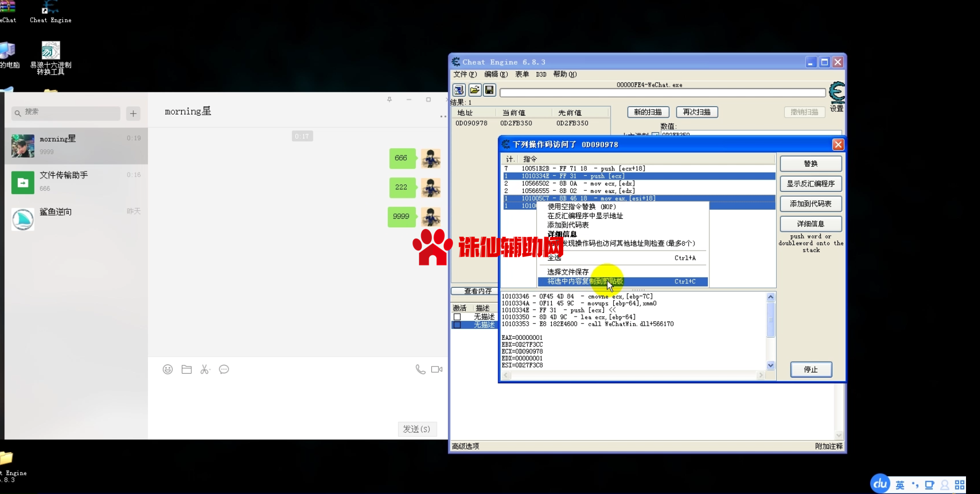
Task: Click the 详细信息 button on the right
Action: tap(811, 224)
